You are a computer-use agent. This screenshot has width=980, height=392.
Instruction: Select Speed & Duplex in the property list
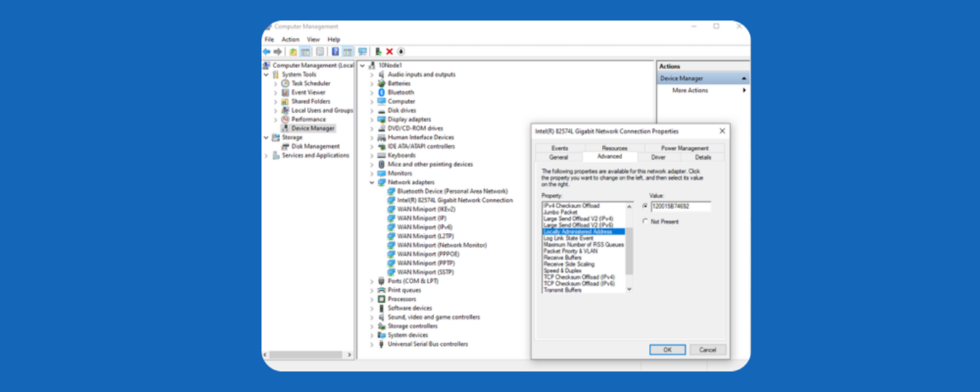[562, 271]
